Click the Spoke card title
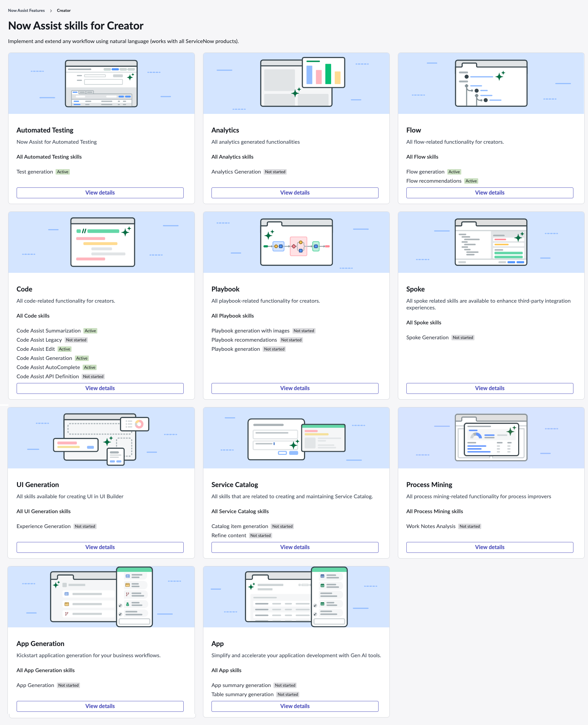Image resolution: width=588 pixels, height=725 pixels. [415, 289]
